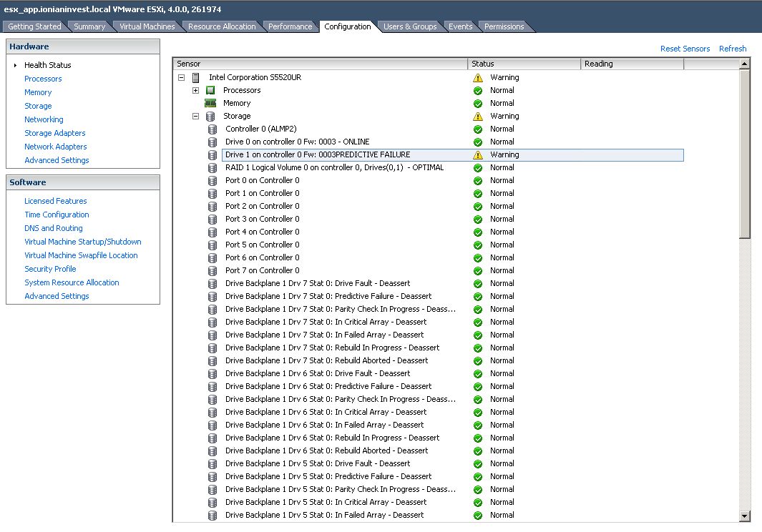The width and height of the screenshot is (762, 532).
Task: Open Virtual Machine Swapfile Location link
Action: (x=81, y=255)
